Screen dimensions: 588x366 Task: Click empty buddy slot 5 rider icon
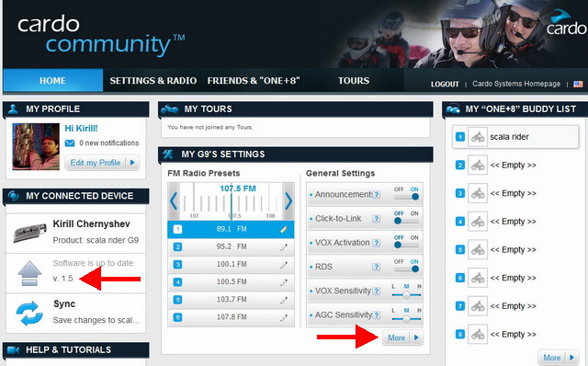[x=478, y=249]
